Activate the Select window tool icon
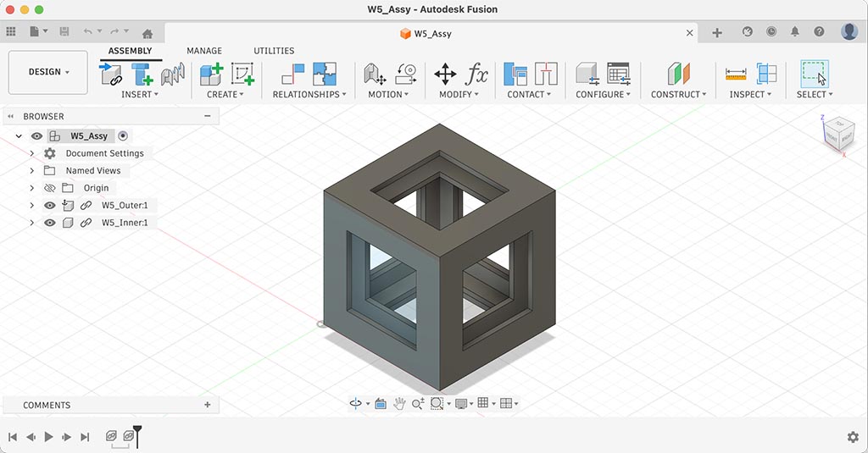Image resolution: width=868 pixels, height=453 pixels. 815,75
